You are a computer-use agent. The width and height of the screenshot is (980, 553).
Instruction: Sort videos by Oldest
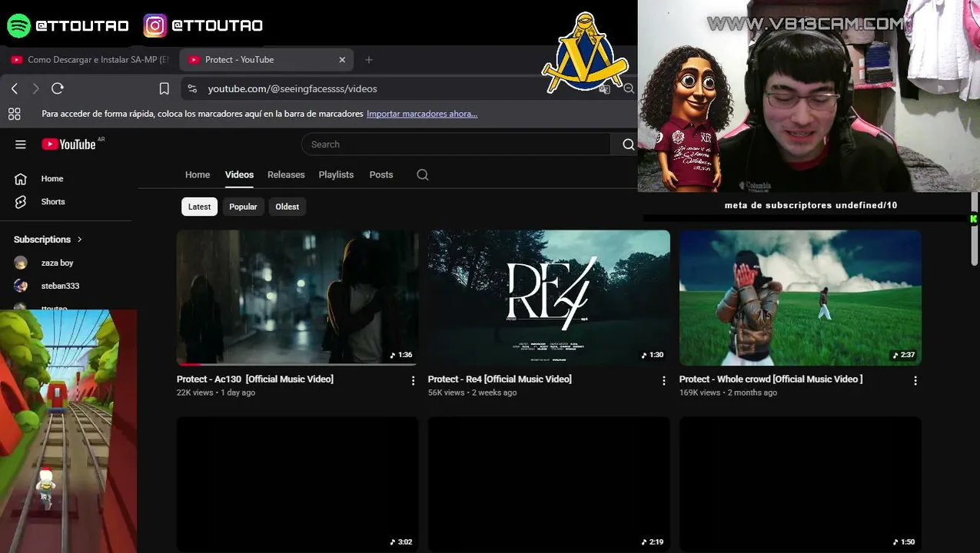point(287,207)
